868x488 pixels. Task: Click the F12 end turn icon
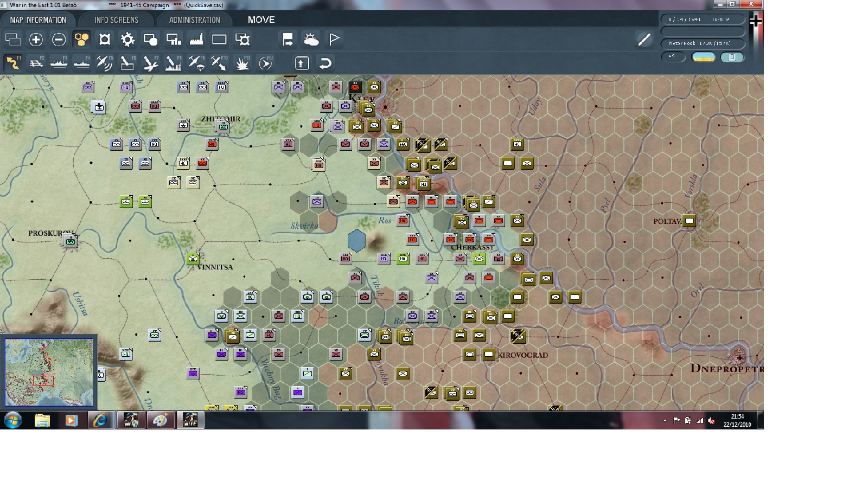265,63
